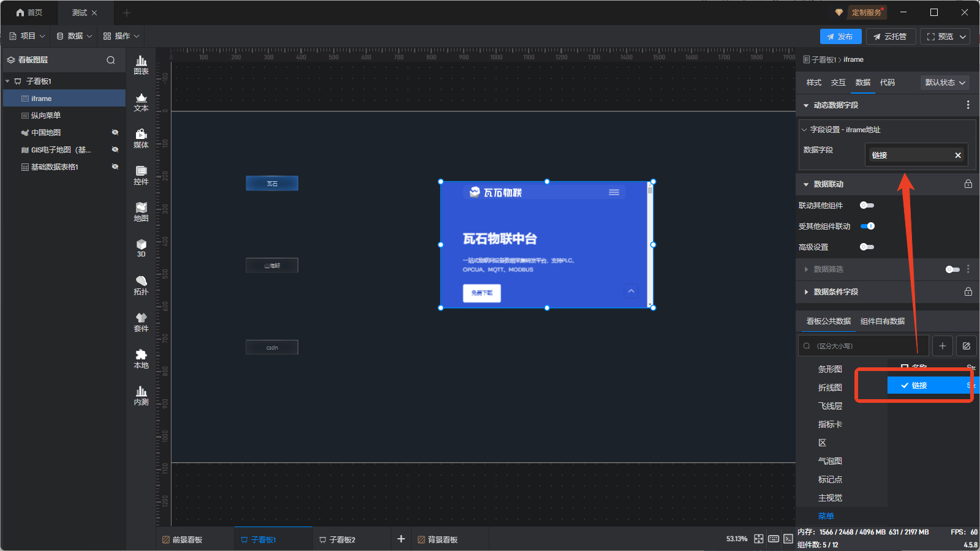Collapse the 动态数据字段 section
Image resolution: width=980 pixels, height=551 pixels.
(x=806, y=105)
